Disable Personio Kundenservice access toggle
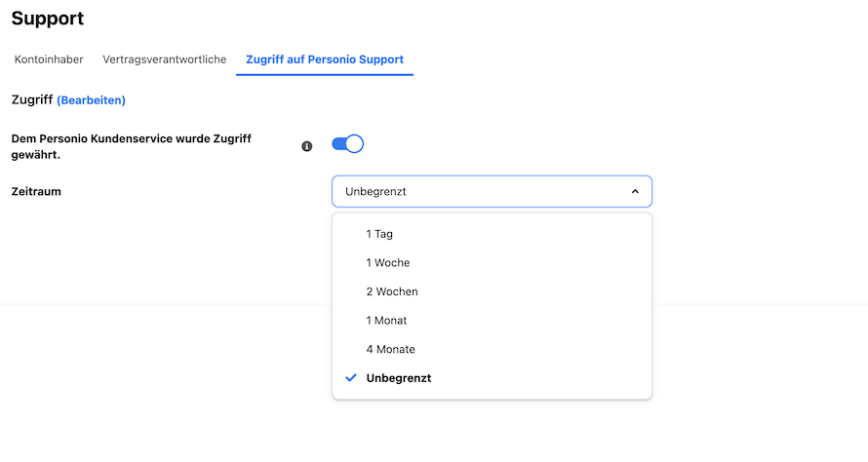 click(x=347, y=144)
